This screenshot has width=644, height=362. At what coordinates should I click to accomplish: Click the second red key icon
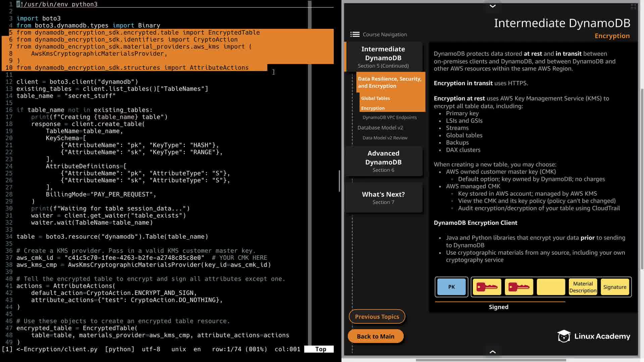click(519, 287)
